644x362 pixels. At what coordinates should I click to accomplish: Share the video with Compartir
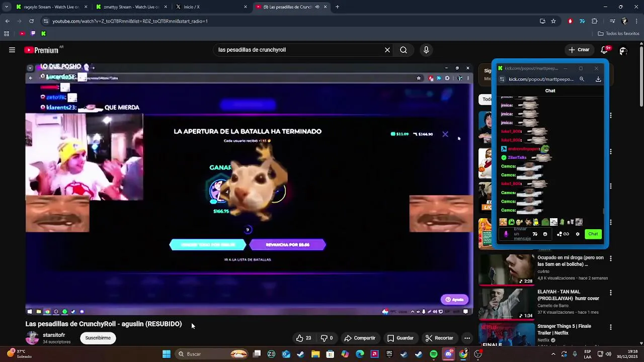[359, 338]
